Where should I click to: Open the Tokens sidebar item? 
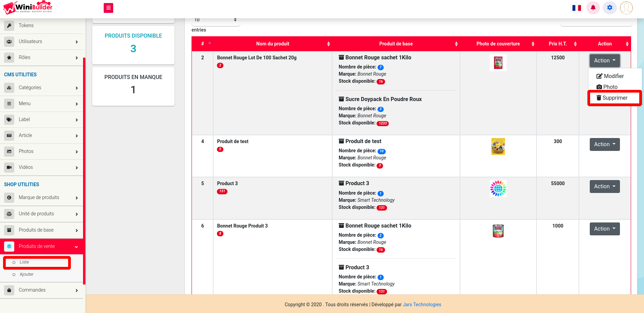tap(41, 25)
